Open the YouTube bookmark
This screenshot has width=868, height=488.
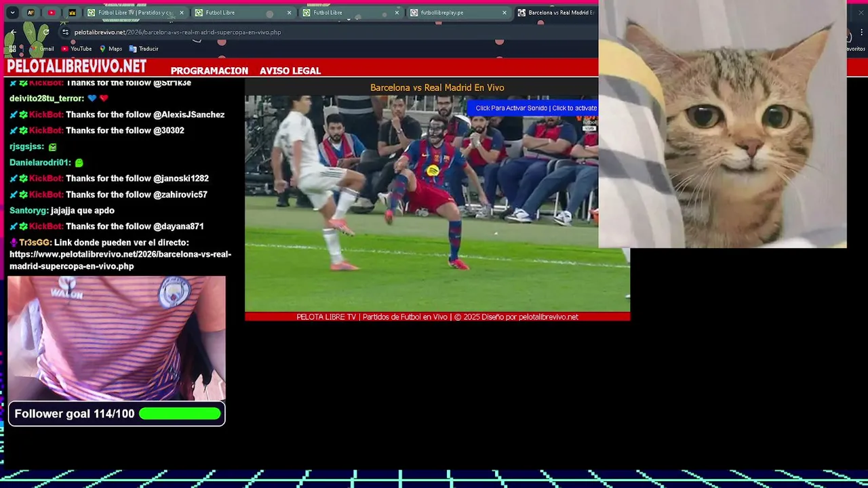[76, 49]
